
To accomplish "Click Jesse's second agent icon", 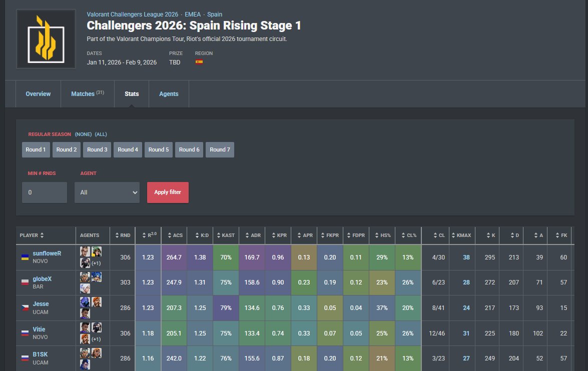I will click(97, 302).
